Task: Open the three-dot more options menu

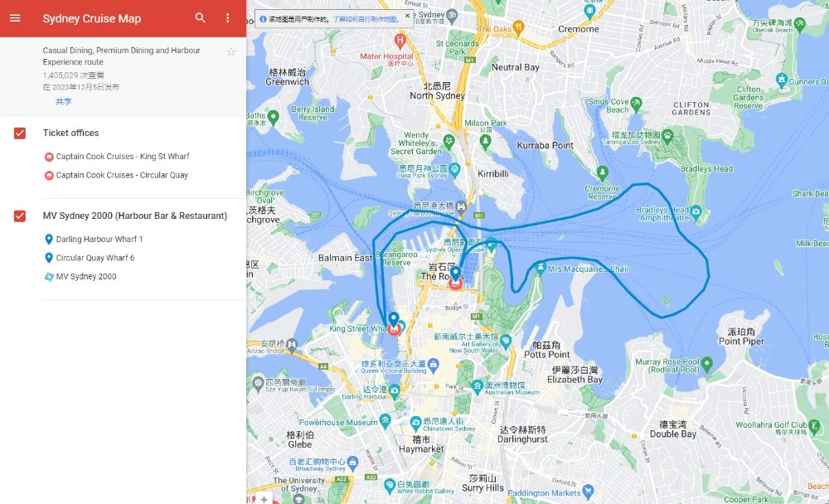Action: coord(228,18)
